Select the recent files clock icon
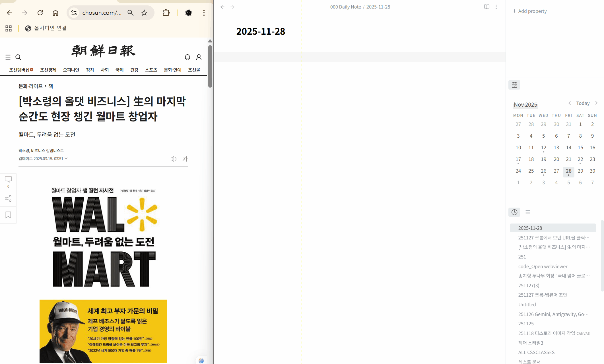604x364 pixels. coord(514,212)
